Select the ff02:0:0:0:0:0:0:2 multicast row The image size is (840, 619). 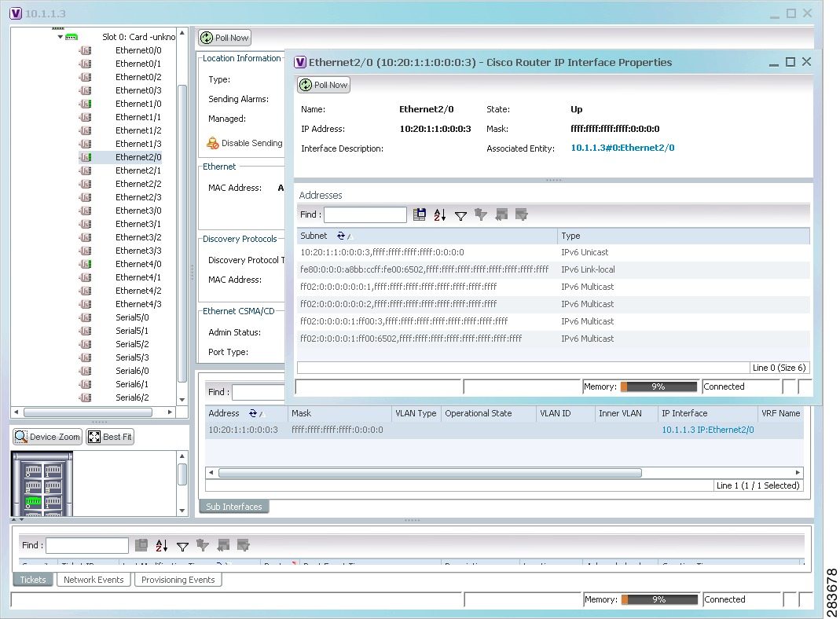point(553,304)
